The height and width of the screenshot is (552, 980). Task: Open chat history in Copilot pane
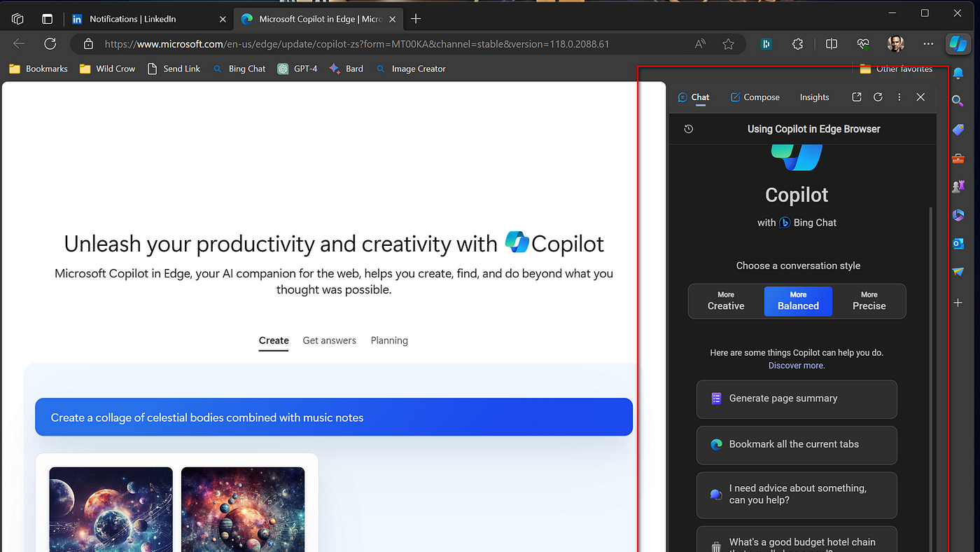pos(689,129)
